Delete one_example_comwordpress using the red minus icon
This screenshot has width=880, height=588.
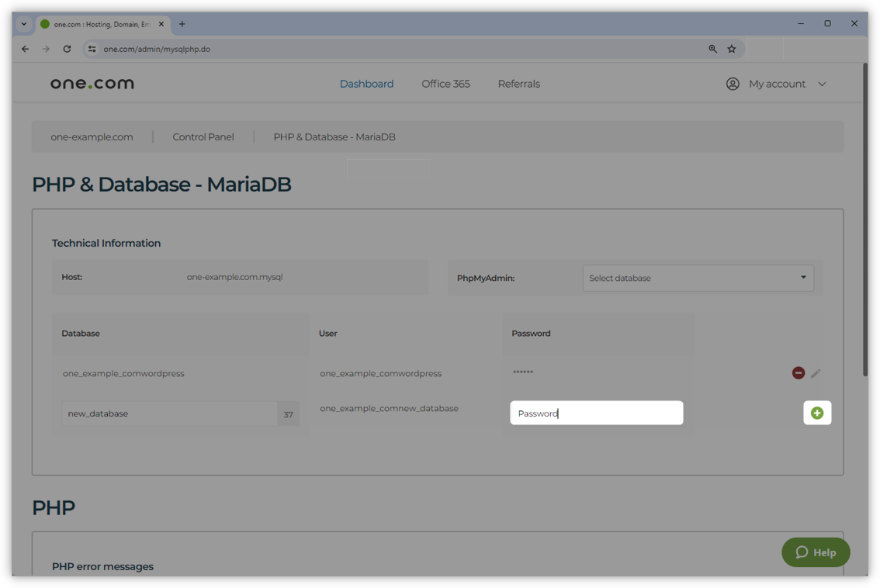(798, 372)
